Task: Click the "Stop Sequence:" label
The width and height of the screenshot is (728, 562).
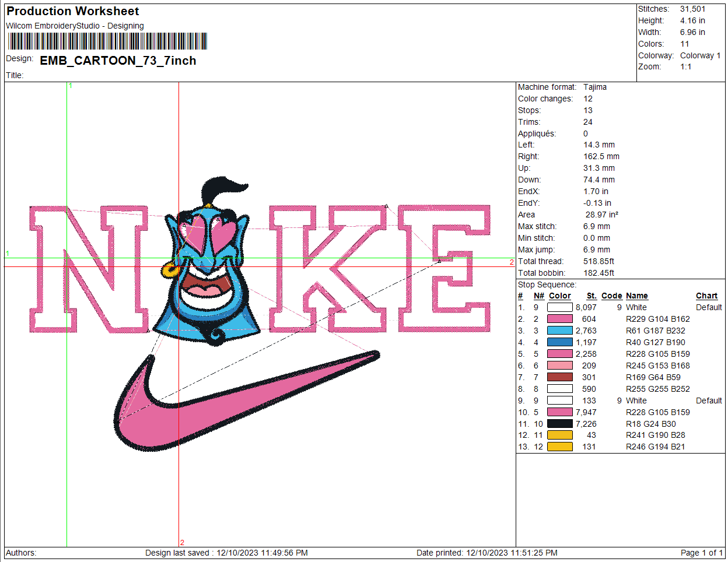Action: coord(547,284)
